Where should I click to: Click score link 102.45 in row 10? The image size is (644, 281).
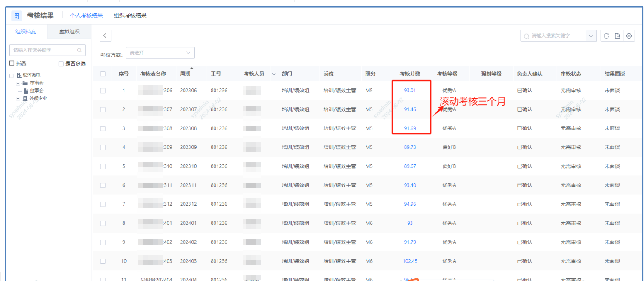410,261
